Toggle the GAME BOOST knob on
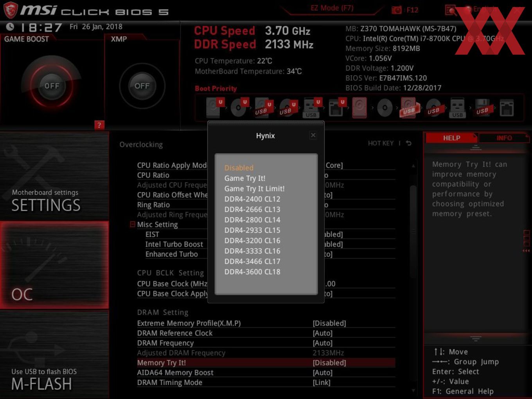Viewport: 532px width, 399px height. pyautogui.click(x=52, y=86)
